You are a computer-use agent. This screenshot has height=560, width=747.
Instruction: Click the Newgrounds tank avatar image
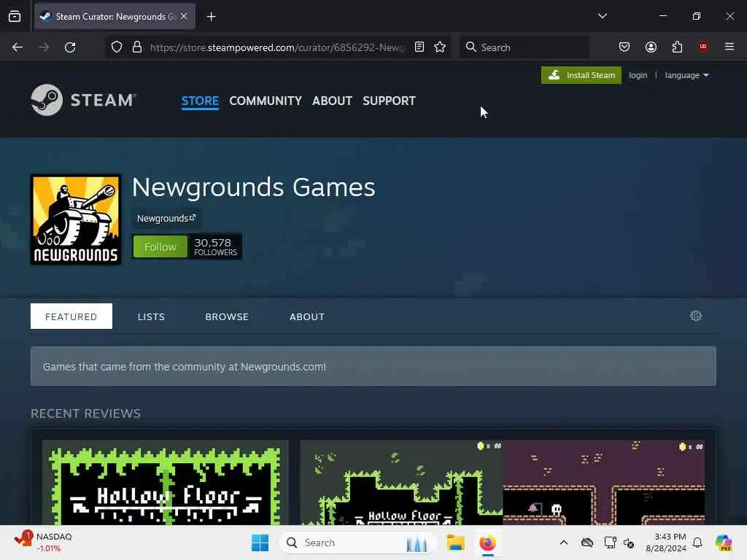(76, 219)
